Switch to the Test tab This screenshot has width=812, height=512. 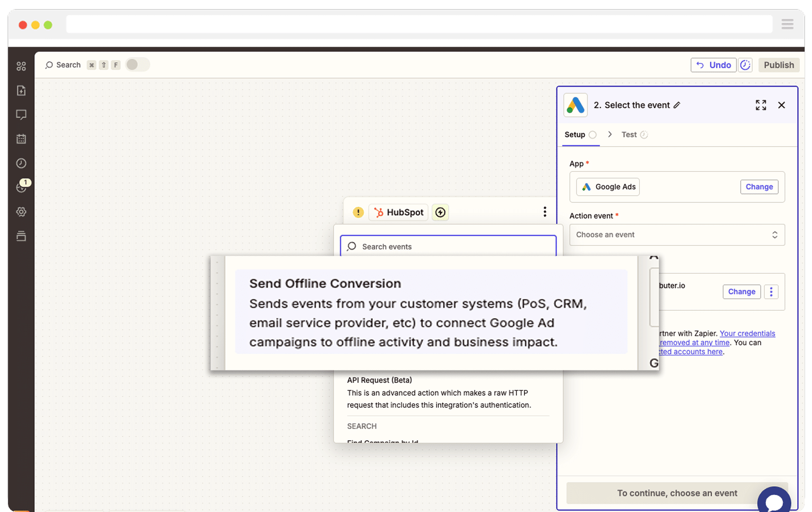click(634, 135)
